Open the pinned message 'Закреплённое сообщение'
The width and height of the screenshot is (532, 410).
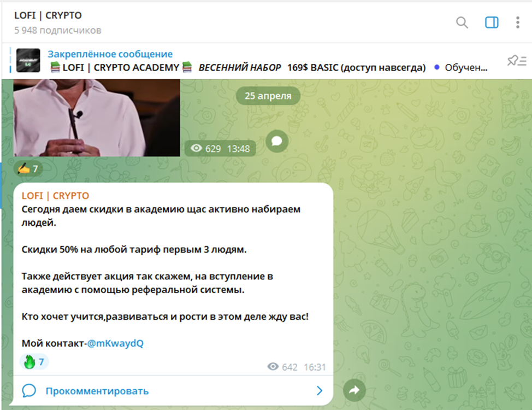[x=110, y=54]
